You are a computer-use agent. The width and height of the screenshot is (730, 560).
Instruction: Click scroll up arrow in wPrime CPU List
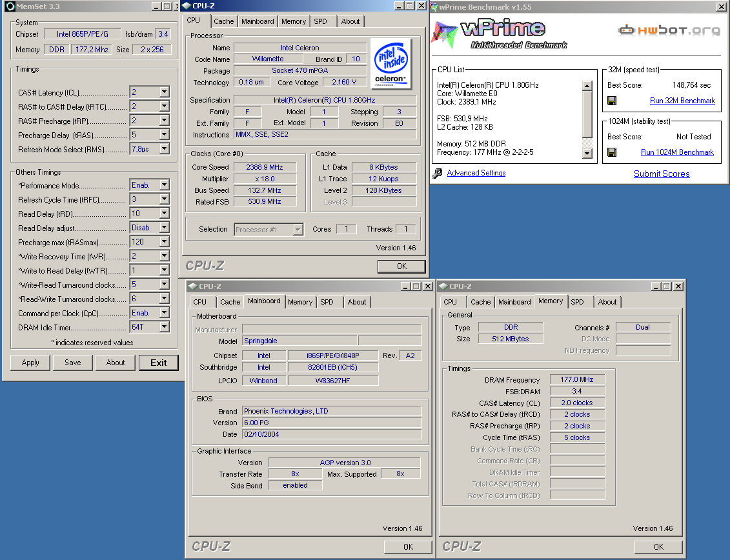[x=587, y=86]
